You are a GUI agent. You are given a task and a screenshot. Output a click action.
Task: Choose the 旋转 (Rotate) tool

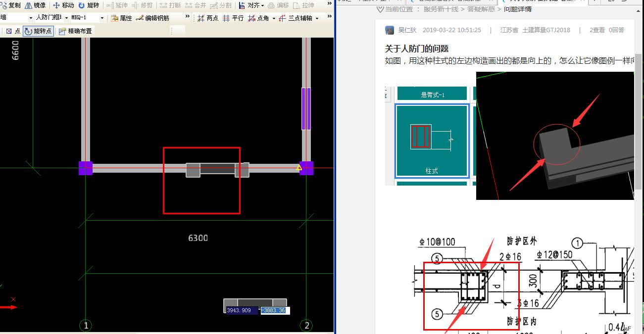pos(89,5)
